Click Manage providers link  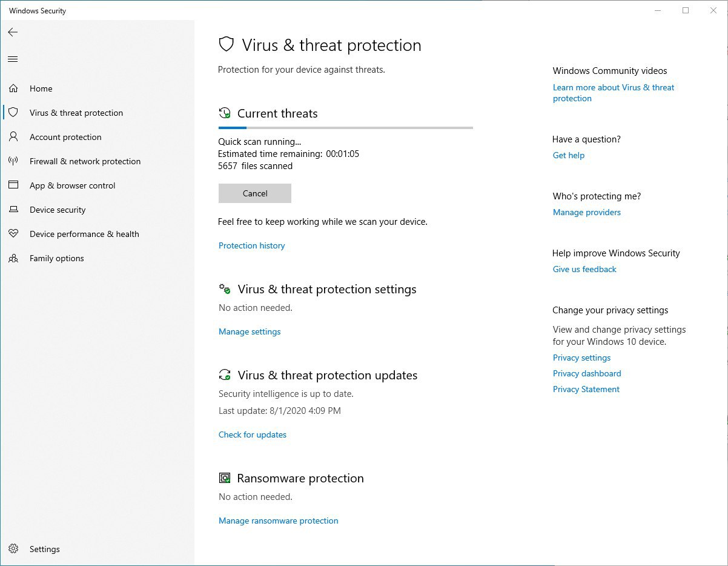tap(587, 212)
